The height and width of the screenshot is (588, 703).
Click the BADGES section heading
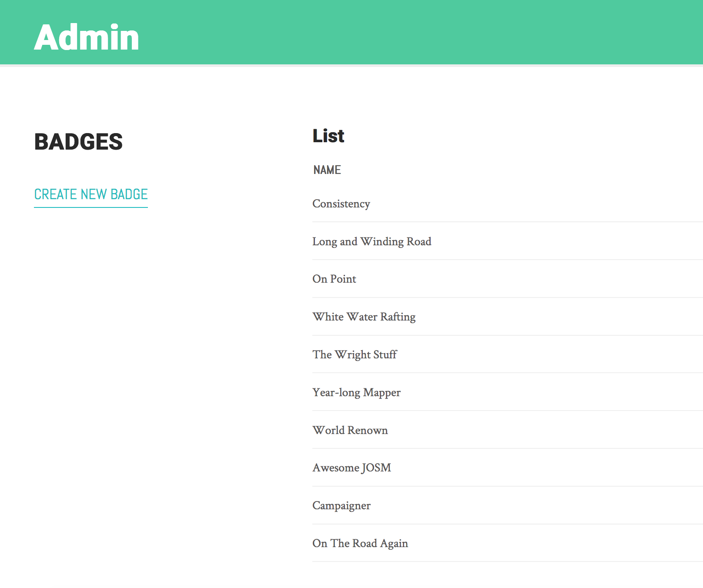(78, 142)
